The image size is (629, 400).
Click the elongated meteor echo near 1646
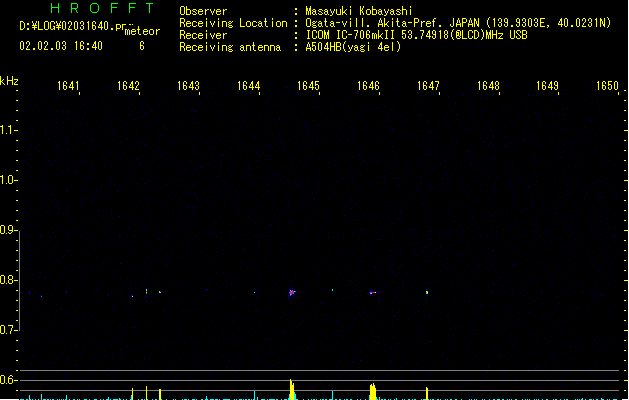click(374, 292)
